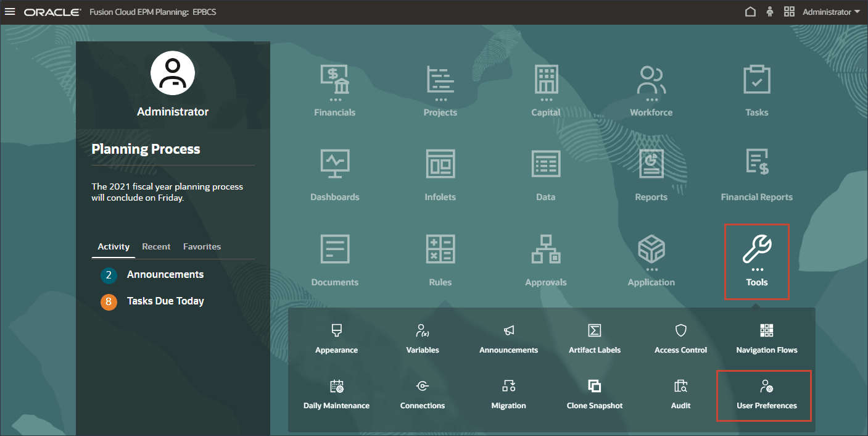Open Daily Maintenance
This screenshot has width=868, height=436.
(336, 395)
